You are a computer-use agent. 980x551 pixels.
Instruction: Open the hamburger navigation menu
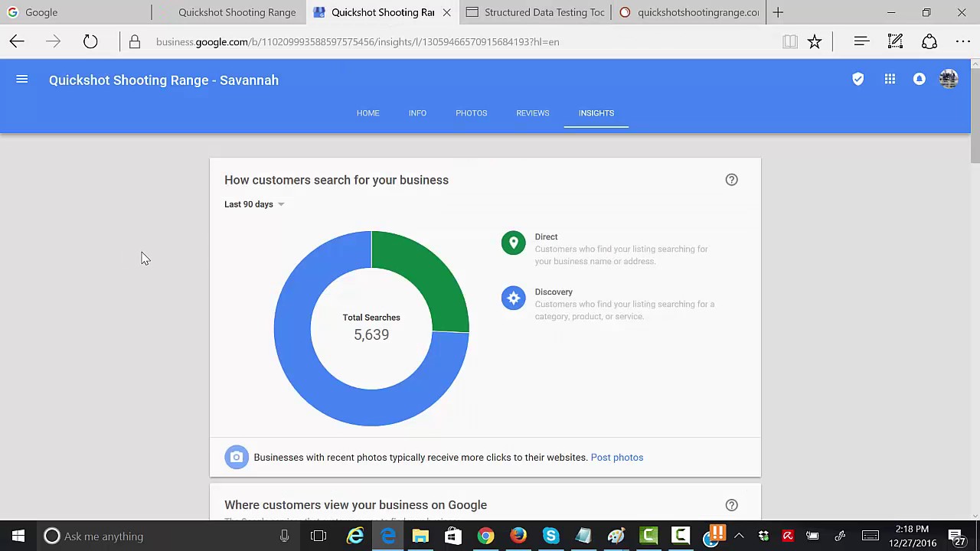[x=22, y=80]
